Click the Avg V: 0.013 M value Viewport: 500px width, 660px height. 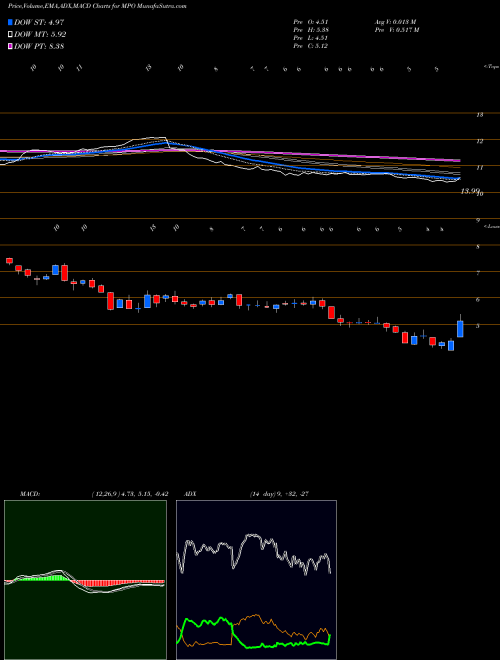point(395,22)
